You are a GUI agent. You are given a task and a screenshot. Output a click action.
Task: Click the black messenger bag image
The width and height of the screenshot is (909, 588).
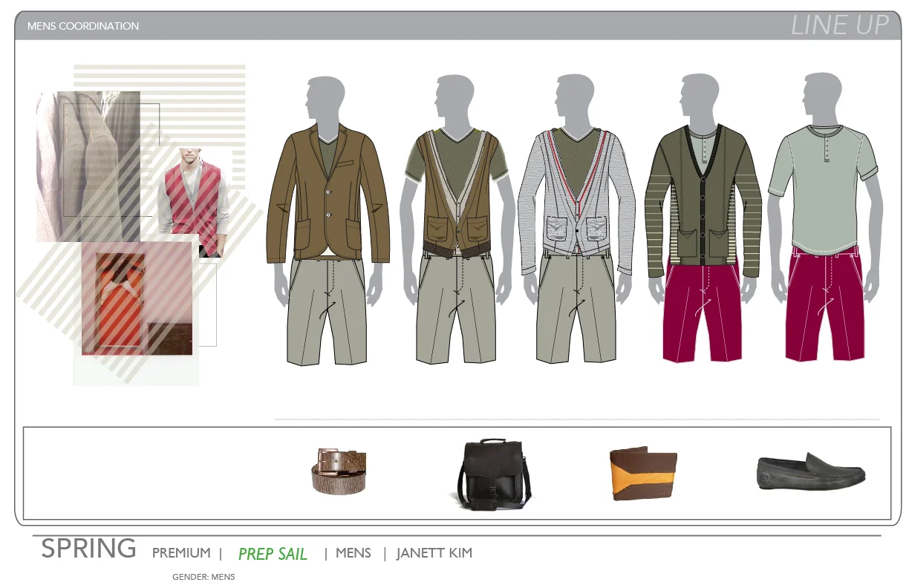tap(494, 474)
